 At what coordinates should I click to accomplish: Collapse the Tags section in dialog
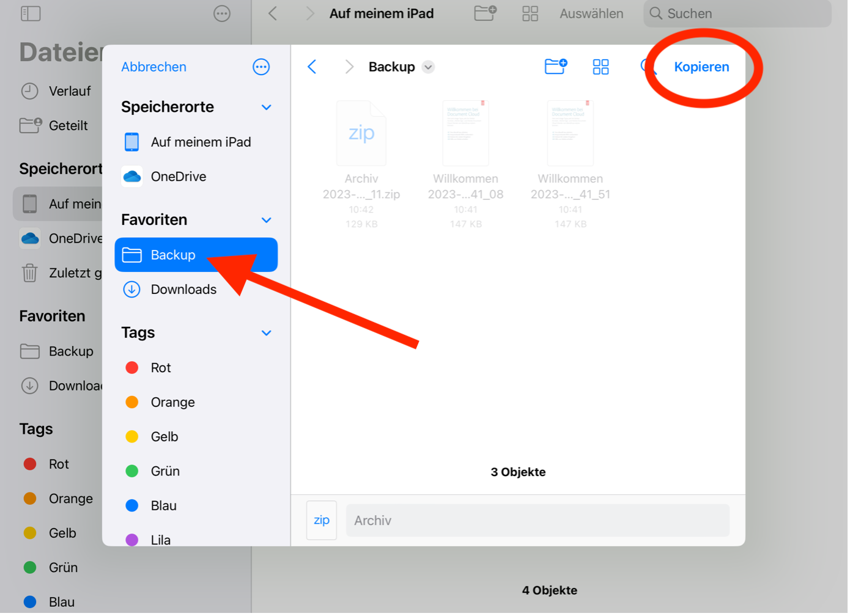[x=266, y=333]
